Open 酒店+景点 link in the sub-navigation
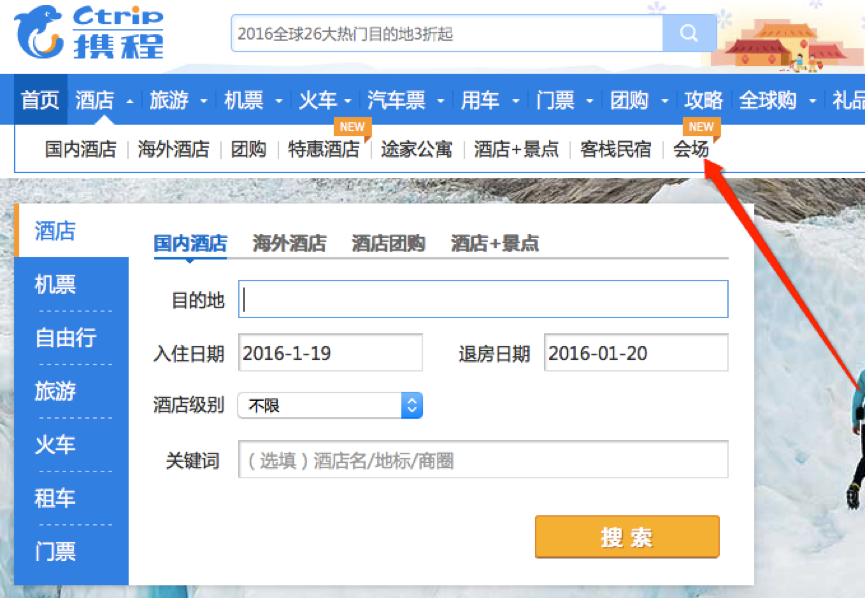 pyautogui.click(x=516, y=150)
